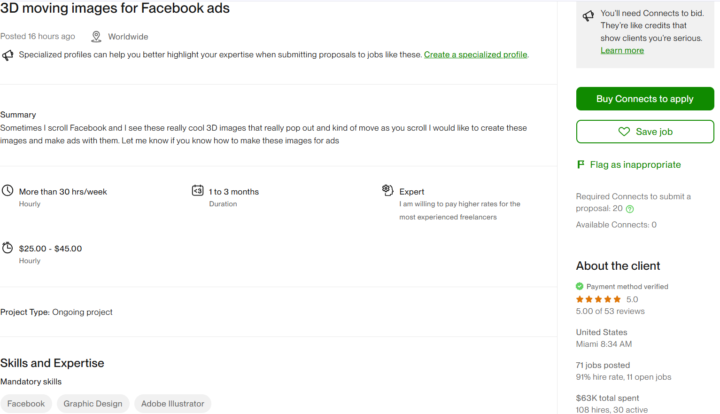The height and width of the screenshot is (414, 720).
Task: Click the clock icon for hours per week
Action: [x=7, y=191]
